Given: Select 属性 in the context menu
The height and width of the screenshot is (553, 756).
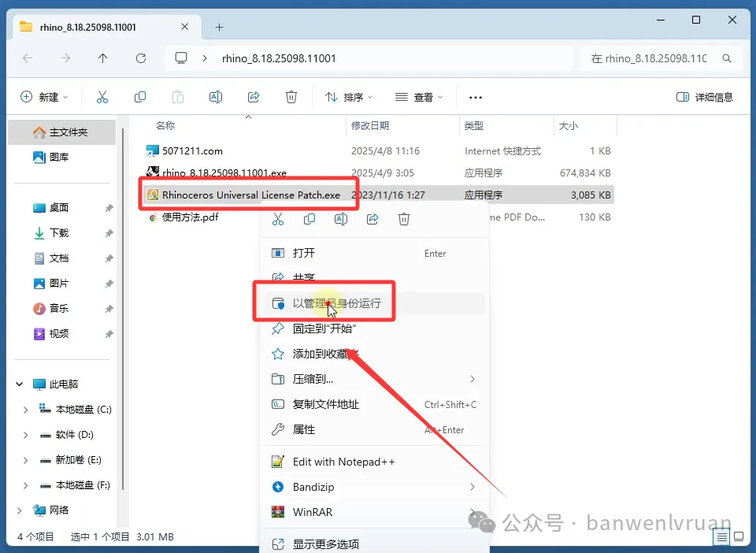Looking at the screenshot, I should point(375,429).
